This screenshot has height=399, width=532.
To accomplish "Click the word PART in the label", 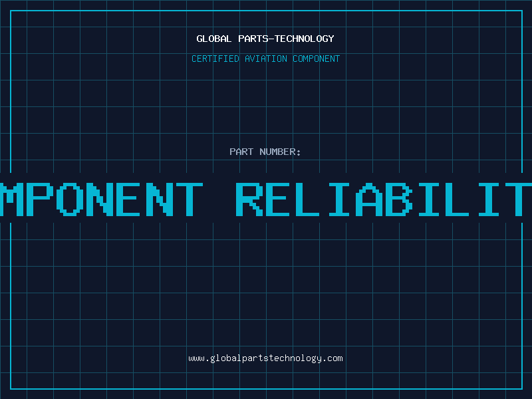I will (241, 152).
